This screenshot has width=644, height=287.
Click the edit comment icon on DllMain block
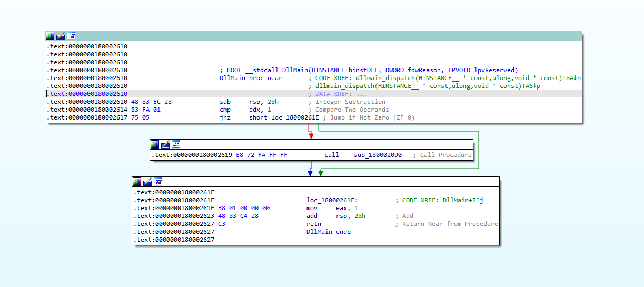click(61, 36)
